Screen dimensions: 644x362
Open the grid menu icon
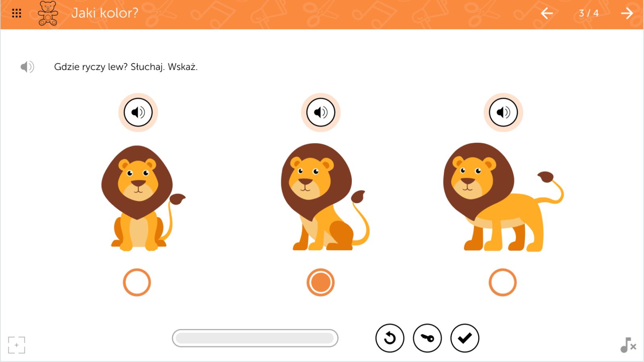[x=17, y=13]
